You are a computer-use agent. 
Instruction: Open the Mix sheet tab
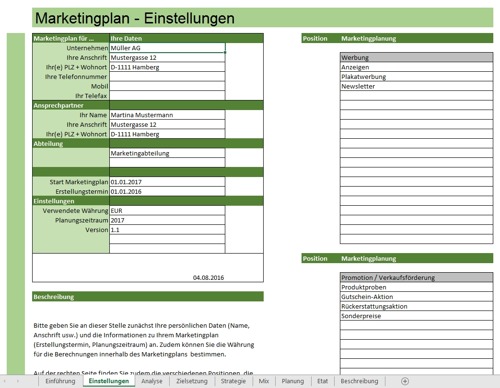tap(264, 381)
